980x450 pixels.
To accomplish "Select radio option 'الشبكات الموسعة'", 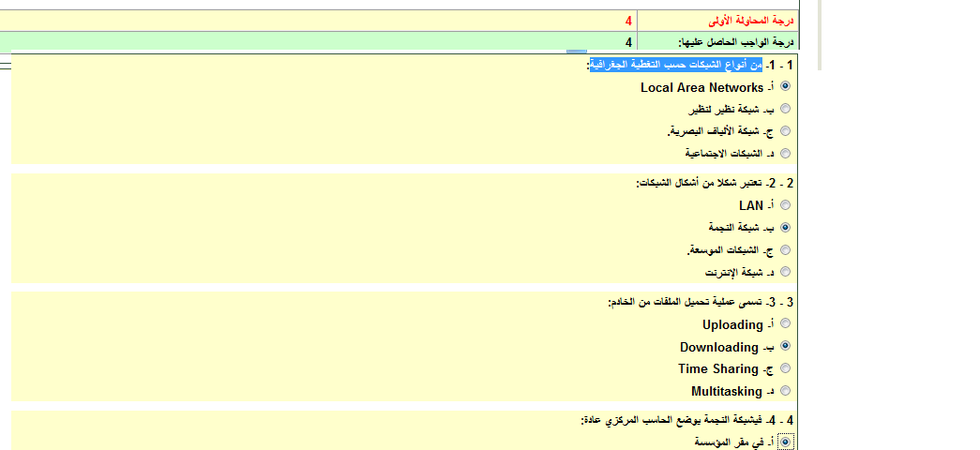I will coord(785,249).
